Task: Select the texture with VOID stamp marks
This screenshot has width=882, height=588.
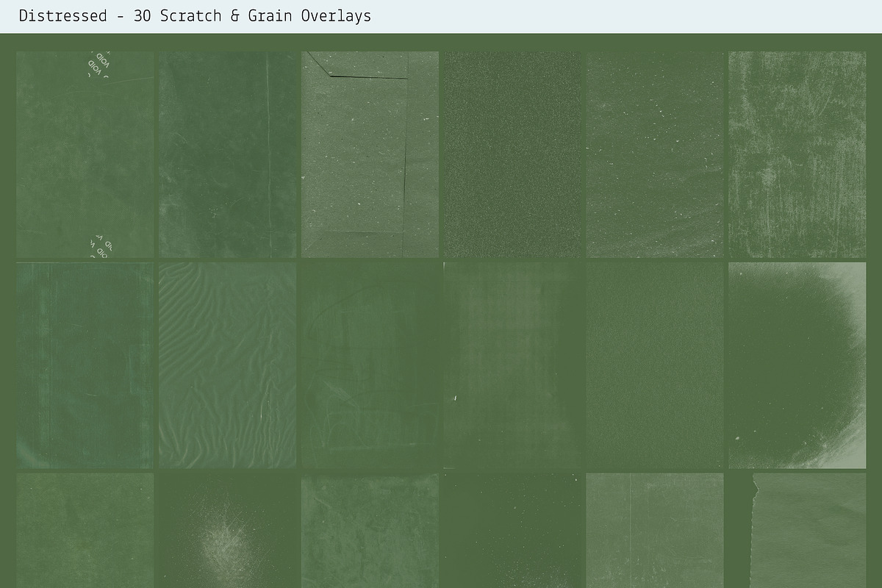Action: [85, 154]
